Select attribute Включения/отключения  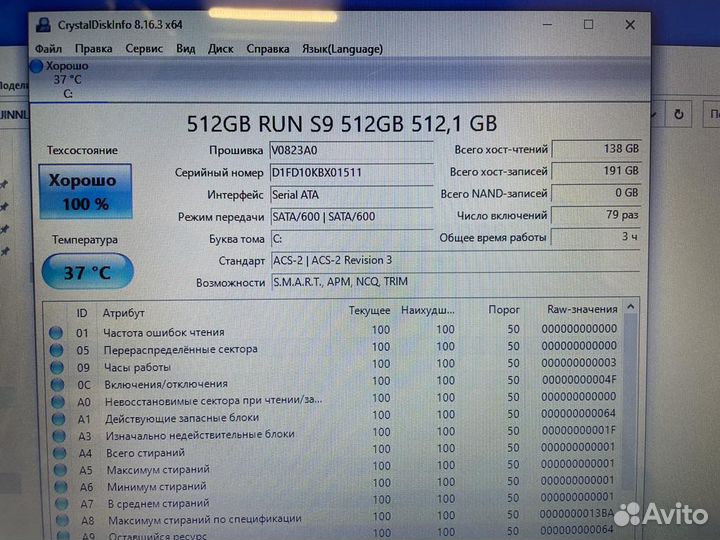click(x=166, y=384)
